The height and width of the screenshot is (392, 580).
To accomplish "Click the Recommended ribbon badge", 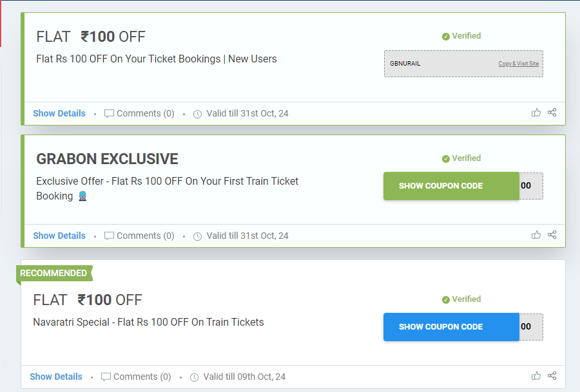I will pos(54,274).
